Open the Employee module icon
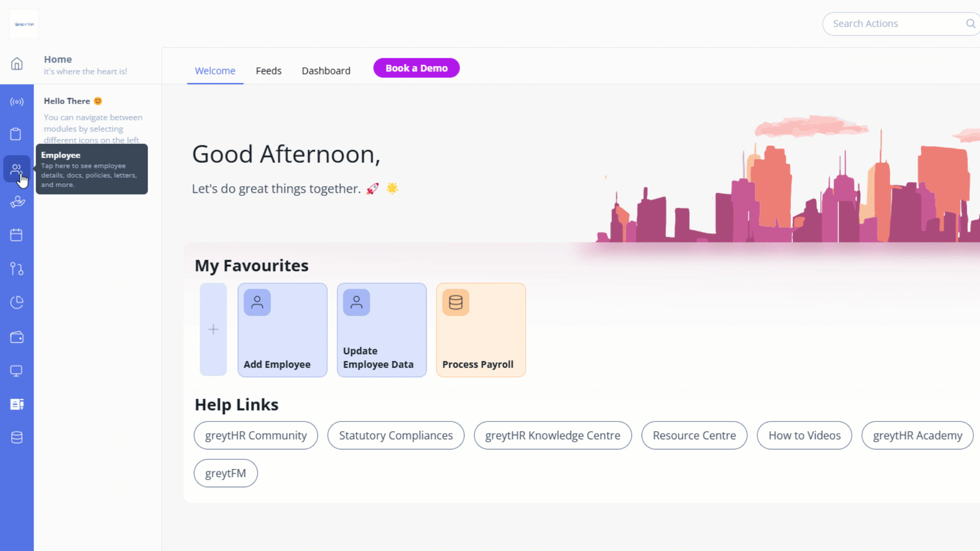The height and width of the screenshot is (551, 980). tap(16, 169)
